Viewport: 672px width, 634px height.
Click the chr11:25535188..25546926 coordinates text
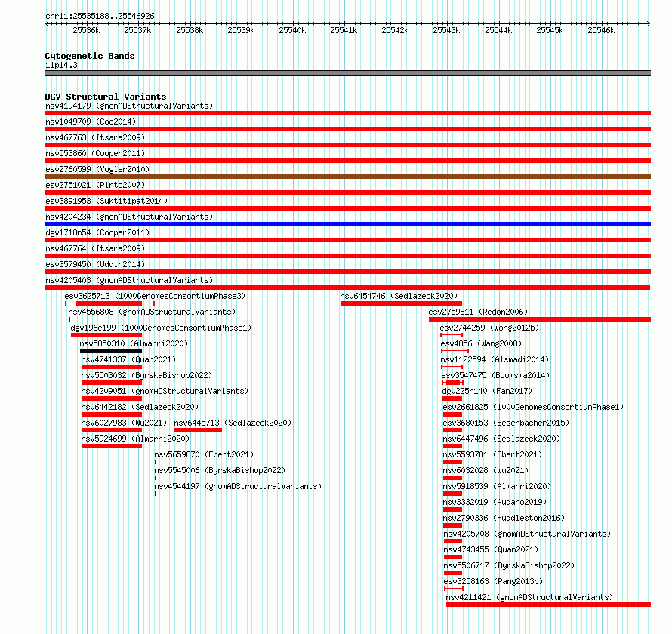(x=100, y=16)
